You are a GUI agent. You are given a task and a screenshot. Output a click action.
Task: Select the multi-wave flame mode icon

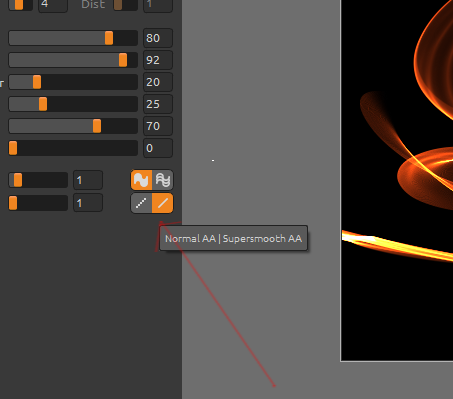(x=163, y=180)
